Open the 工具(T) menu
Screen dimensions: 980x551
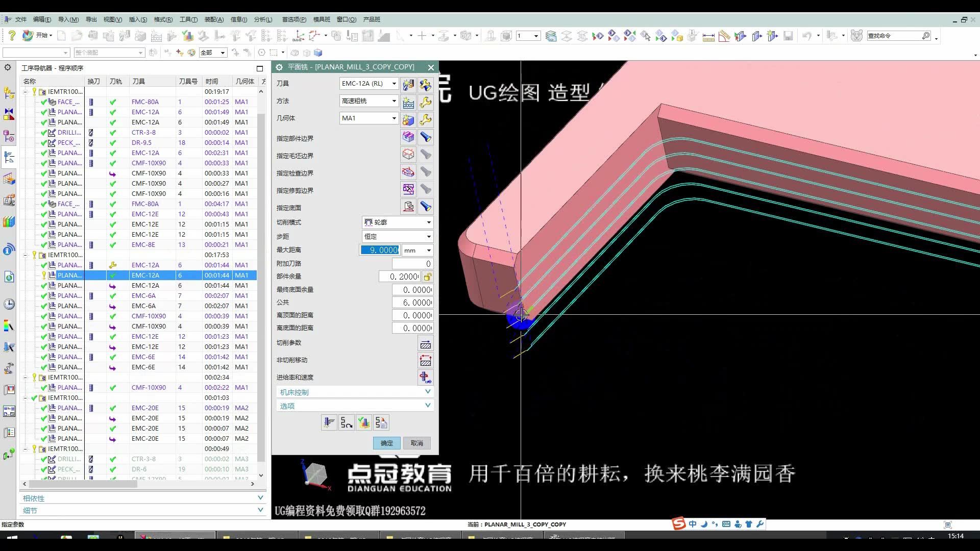coord(188,19)
